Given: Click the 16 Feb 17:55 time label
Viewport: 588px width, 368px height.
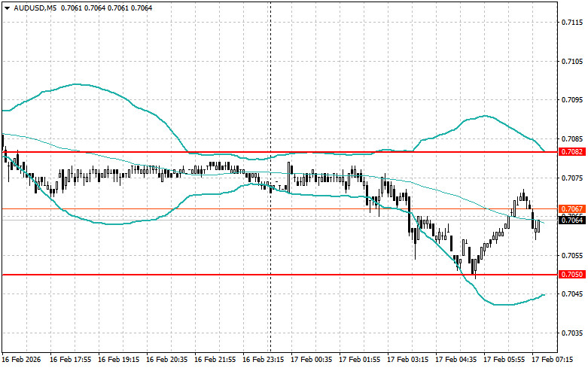Looking at the screenshot, I should coord(71,360).
